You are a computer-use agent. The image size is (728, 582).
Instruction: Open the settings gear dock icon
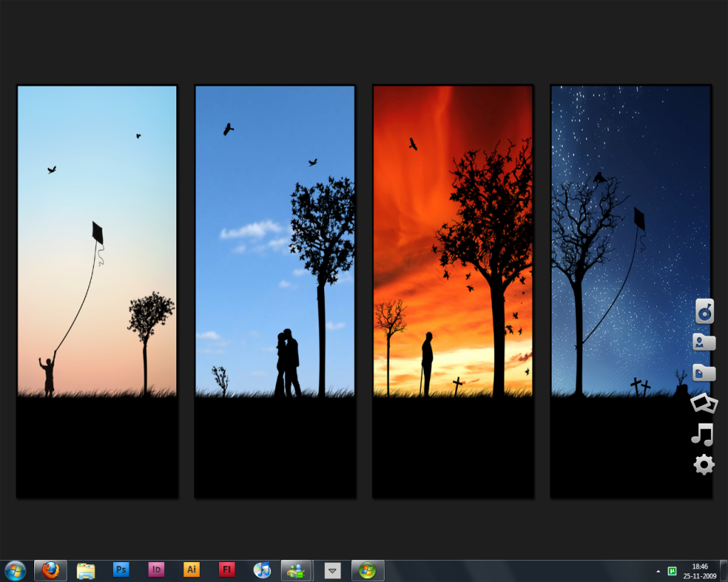click(704, 465)
